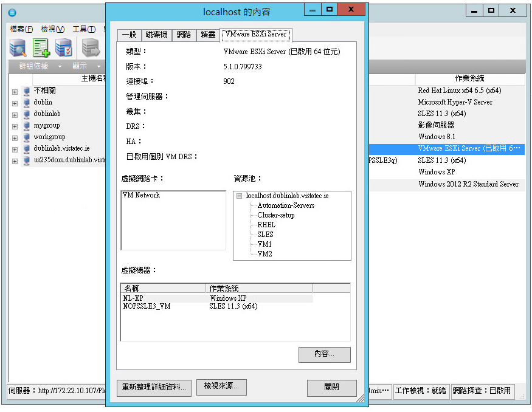Click the grayed server arrow toolbar icon
Screen dimensions: 532x412
[91, 47]
